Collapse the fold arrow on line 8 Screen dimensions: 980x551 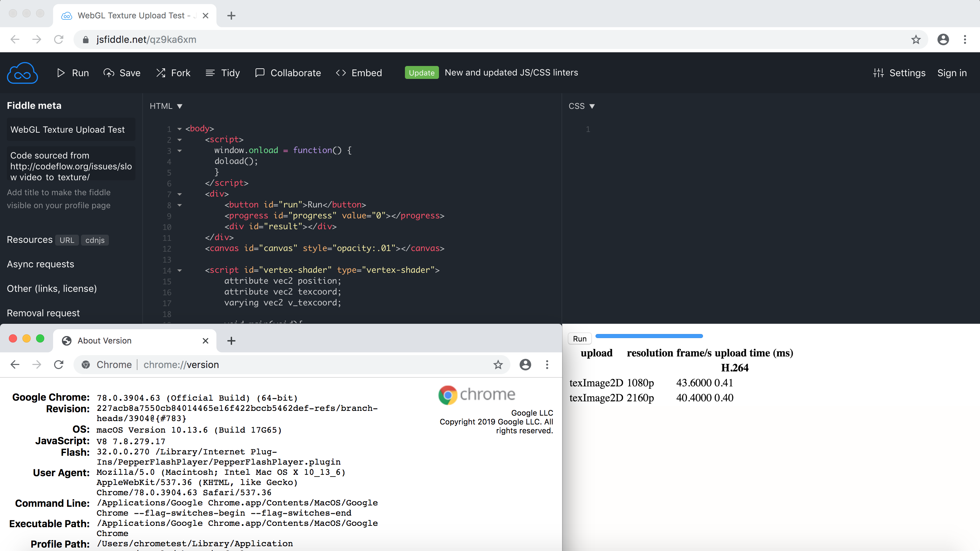tap(180, 205)
